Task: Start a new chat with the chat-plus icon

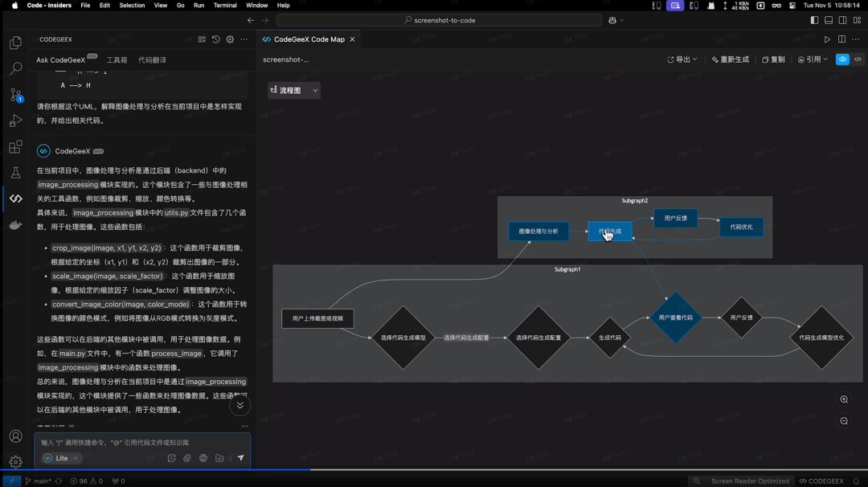Action: pyautogui.click(x=172, y=458)
